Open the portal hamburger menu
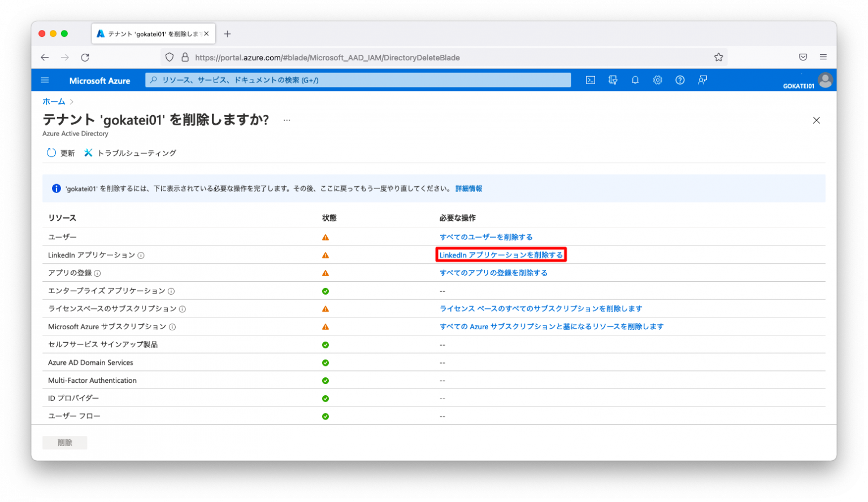This screenshot has height=502, width=868. [x=45, y=80]
